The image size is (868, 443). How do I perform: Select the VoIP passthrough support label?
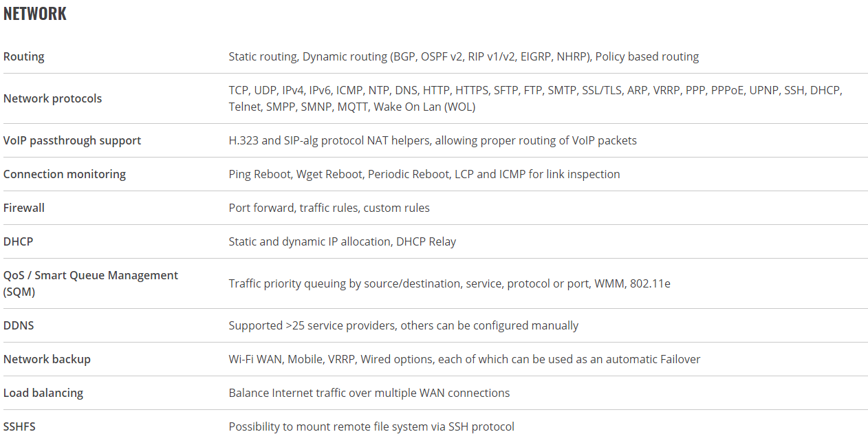pos(72,140)
